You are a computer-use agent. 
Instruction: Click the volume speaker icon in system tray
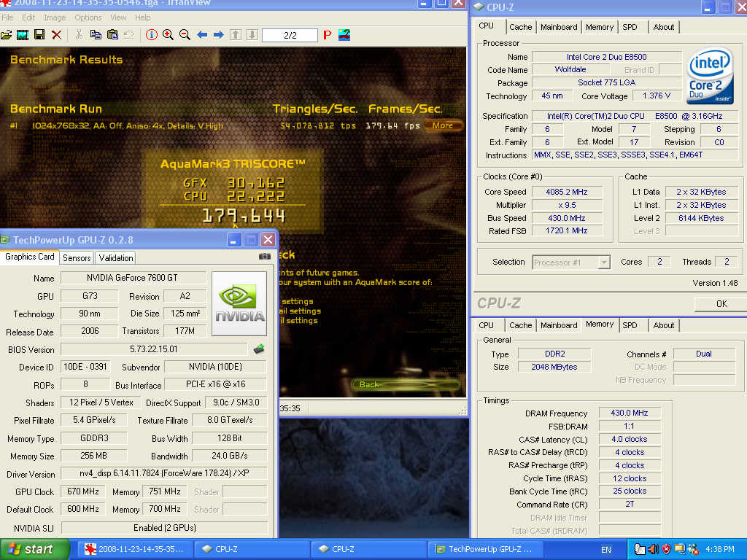[653, 549]
